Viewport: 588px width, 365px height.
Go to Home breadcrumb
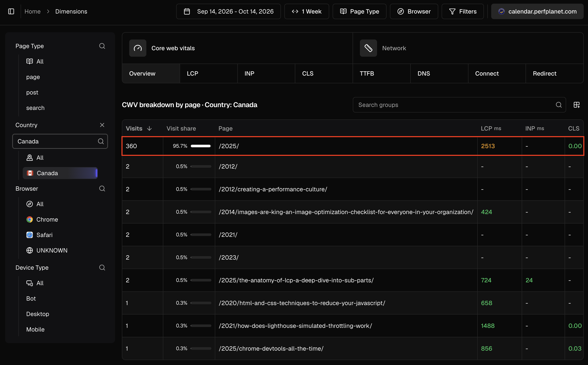click(x=33, y=11)
